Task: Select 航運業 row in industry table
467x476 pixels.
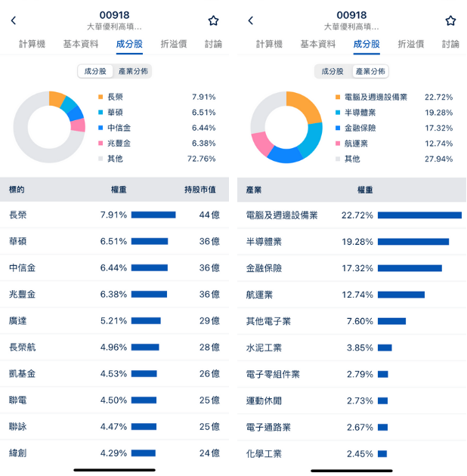Action: [x=351, y=295]
